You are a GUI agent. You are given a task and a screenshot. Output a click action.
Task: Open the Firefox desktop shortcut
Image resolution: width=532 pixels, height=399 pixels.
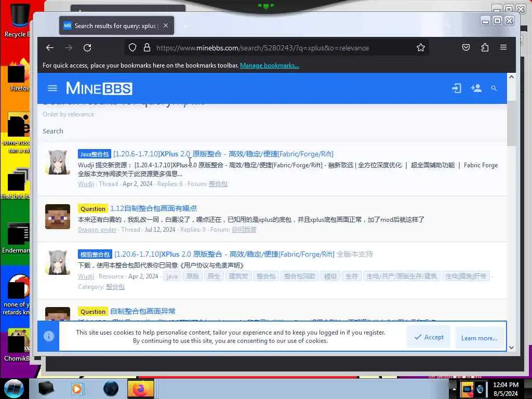pyautogui.click(x=19, y=76)
